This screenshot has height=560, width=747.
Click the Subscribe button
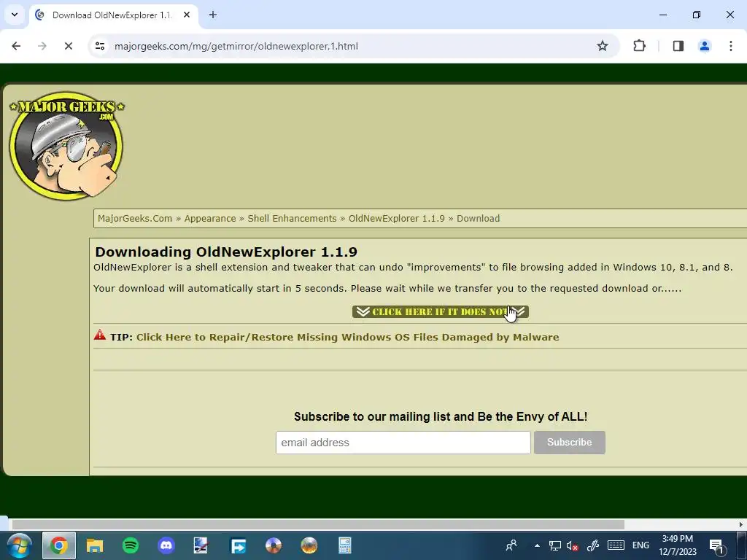click(569, 443)
